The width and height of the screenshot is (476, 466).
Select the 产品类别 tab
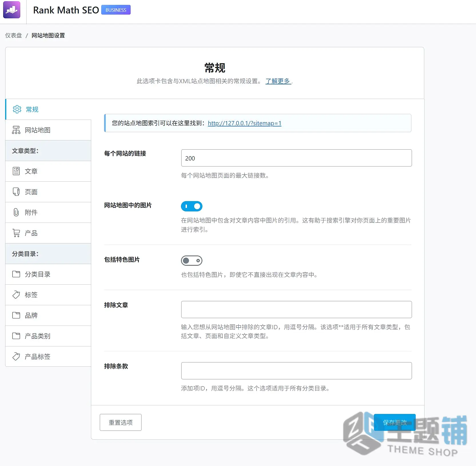point(48,336)
